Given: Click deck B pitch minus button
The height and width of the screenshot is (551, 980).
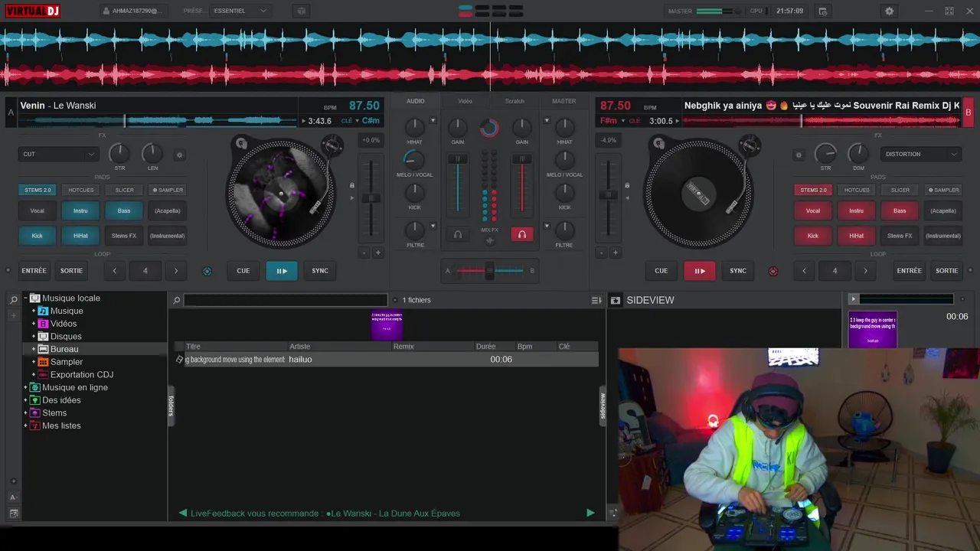Looking at the screenshot, I should pyautogui.click(x=602, y=253).
